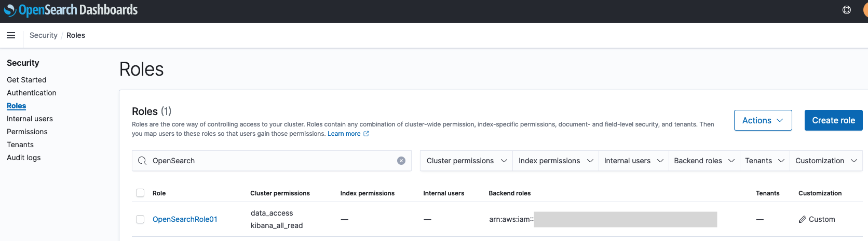Expand the Backend roles filter
Image resolution: width=868 pixels, height=241 pixels.
coord(703,161)
